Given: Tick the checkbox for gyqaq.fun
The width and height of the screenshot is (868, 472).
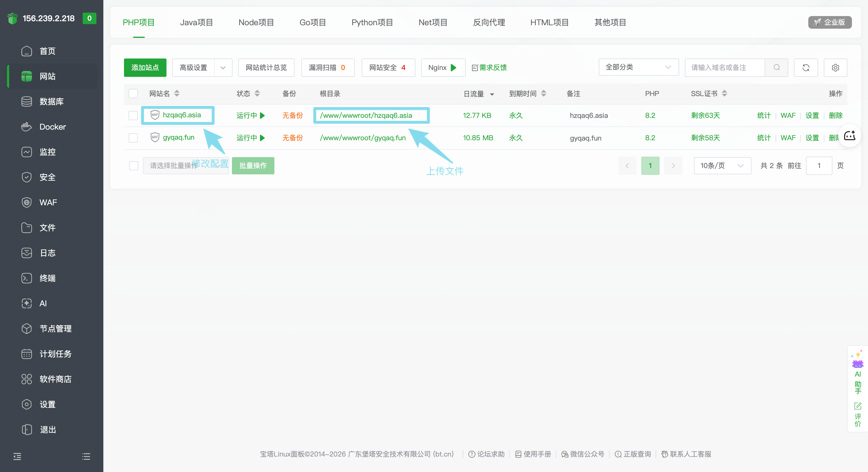Looking at the screenshot, I should (x=133, y=138).
